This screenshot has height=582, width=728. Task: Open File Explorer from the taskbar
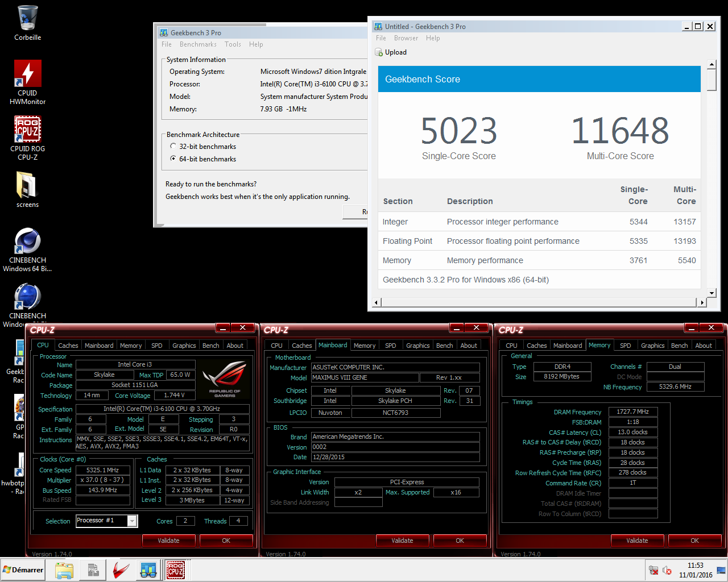64,570
